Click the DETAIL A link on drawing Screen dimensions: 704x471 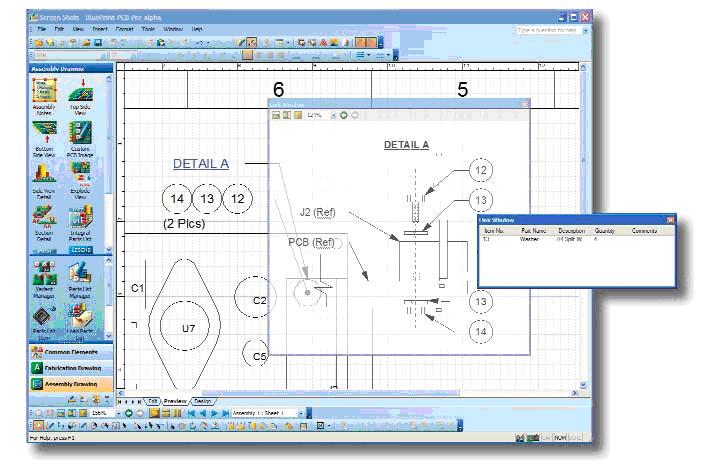tap(200, 164)
